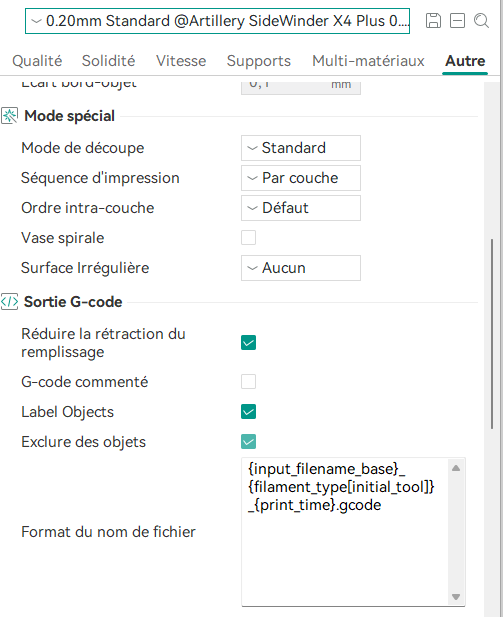Uncheck Réduire la rétraction du remplissage
Screen dimensions: 503x617
click(x=248, y=343)
